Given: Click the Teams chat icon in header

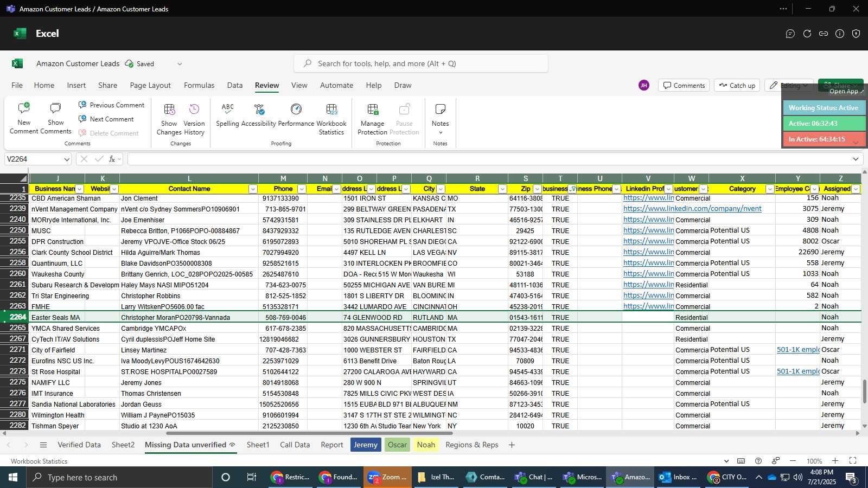Looking at the screenshot, I should pyautogui.click(x=790, y=34).
